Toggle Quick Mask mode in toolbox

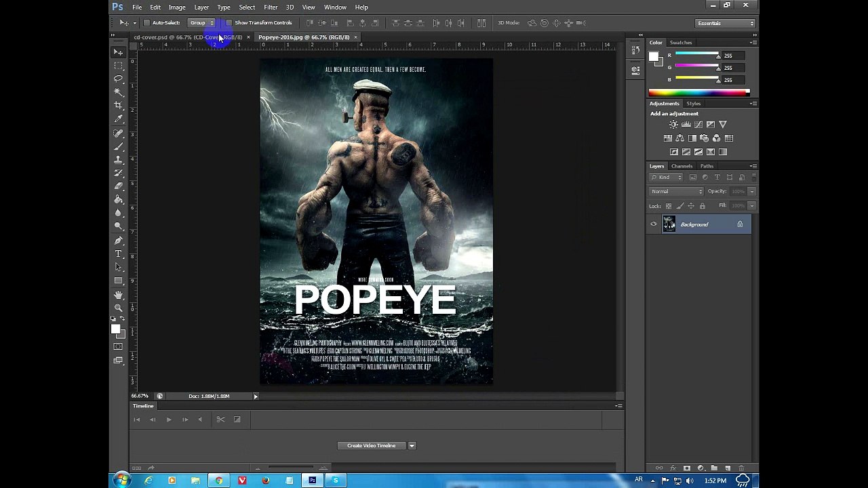click(119, 347)
